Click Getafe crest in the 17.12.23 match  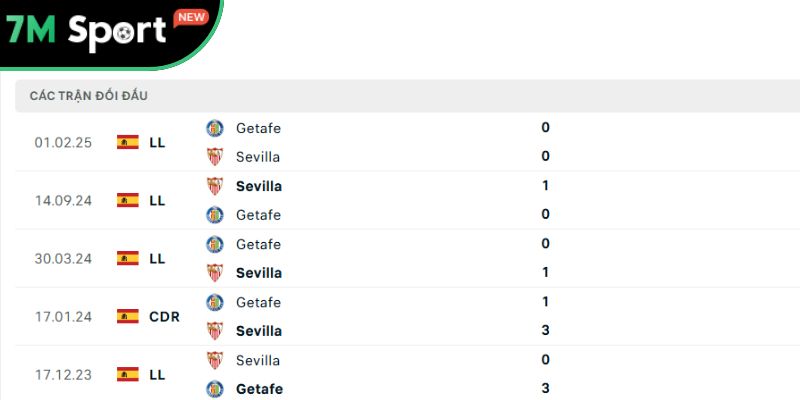pyautogui.click(x=215, y=389)
